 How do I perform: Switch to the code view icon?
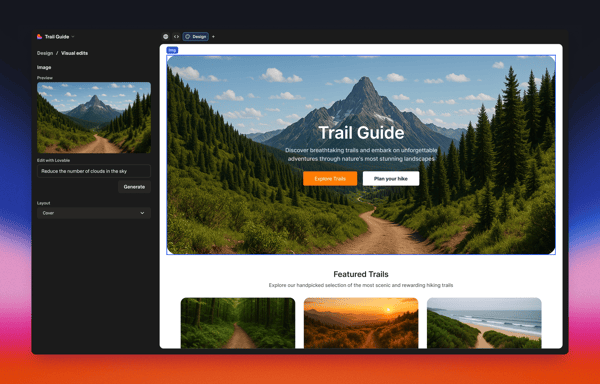point(176,37)
